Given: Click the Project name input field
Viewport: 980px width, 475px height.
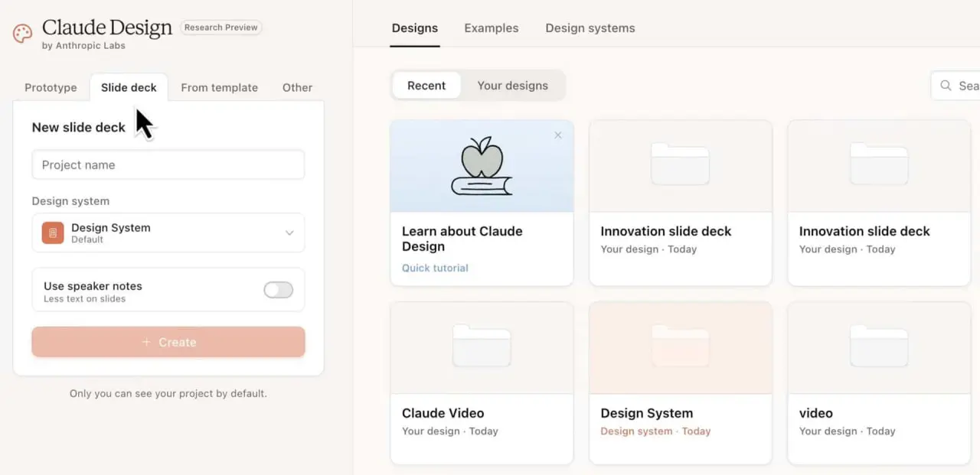Looking at the screenshot, I should [x=168, y=164].
